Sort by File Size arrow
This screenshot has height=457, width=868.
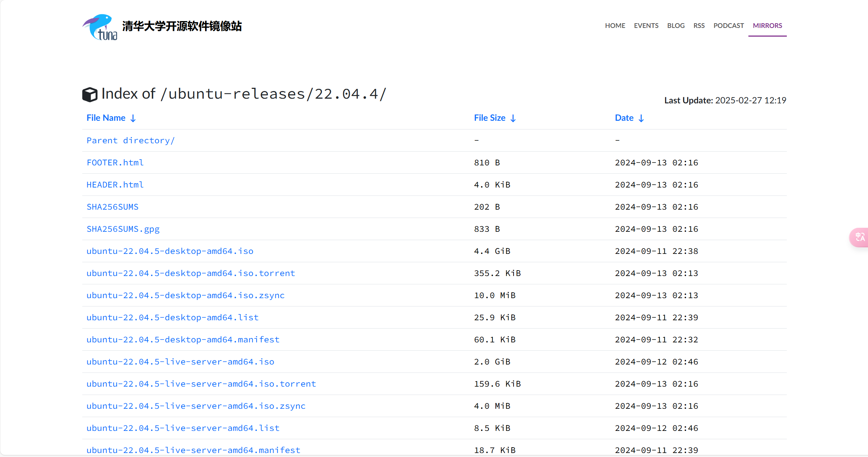tap(513, 118)
